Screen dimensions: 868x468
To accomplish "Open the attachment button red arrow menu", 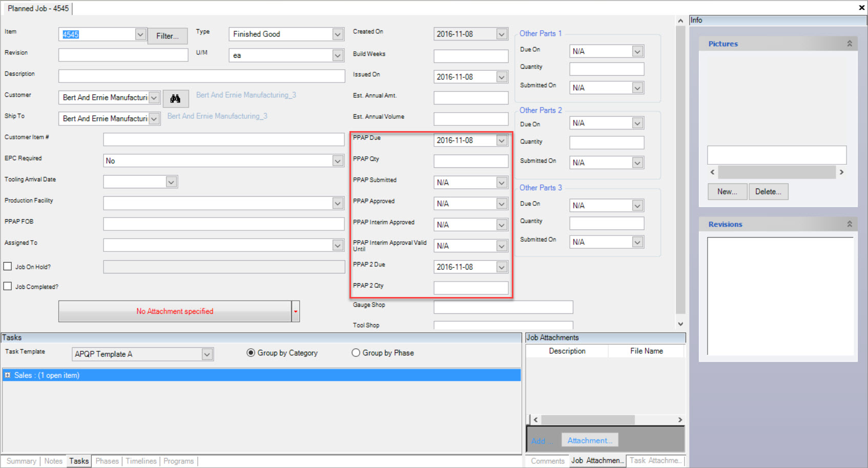I will (295, 311).
